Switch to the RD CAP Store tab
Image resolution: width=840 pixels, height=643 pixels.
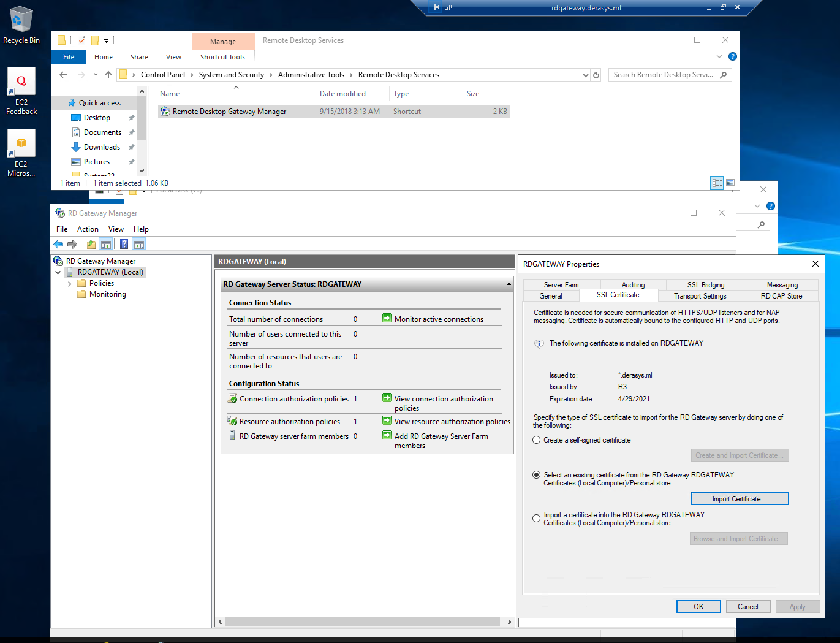[x=782, y=296]
